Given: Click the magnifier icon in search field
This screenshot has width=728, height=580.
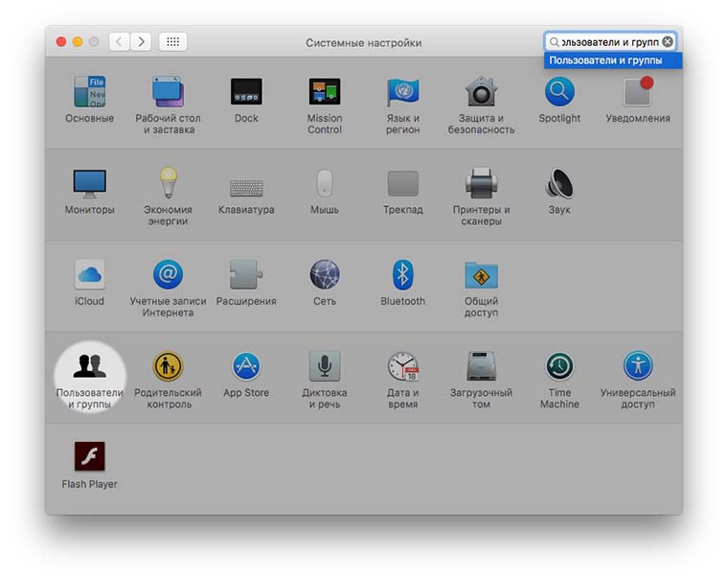Looking at the screenshot, I should click(554, 42).
